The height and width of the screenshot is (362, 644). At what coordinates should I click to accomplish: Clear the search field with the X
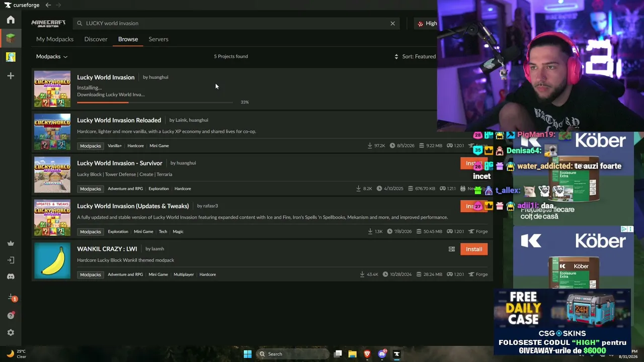(x=393, y=23)
